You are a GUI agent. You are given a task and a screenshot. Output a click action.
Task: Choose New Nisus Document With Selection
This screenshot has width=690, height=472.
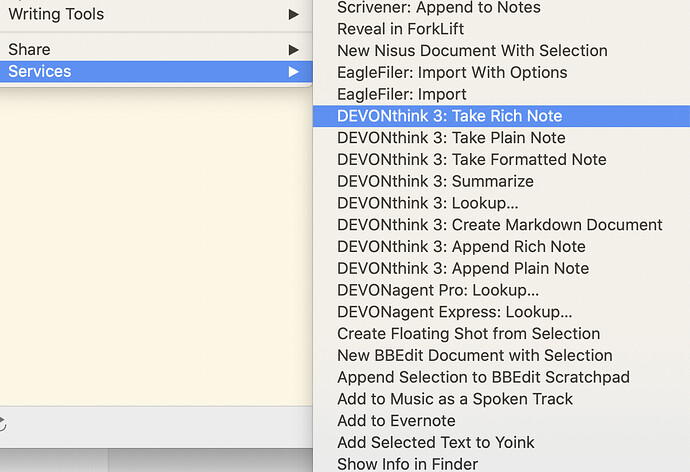click(x=501, y=51)
